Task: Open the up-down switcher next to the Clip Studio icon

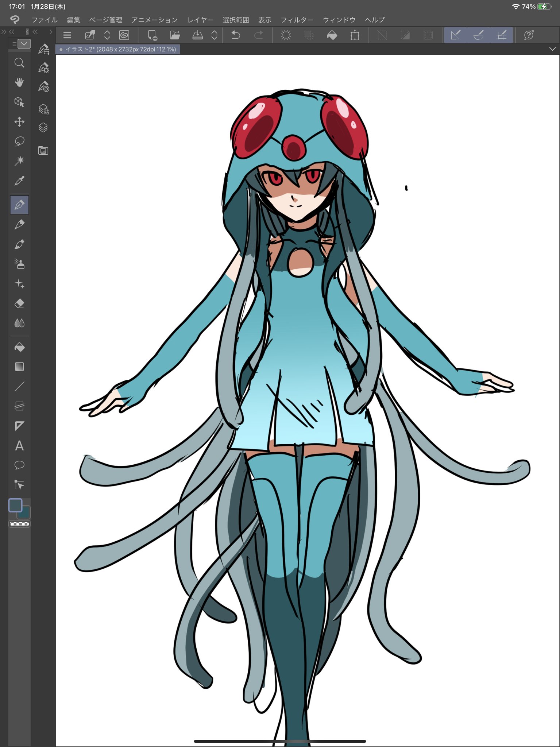Action: tap(107, 35)
